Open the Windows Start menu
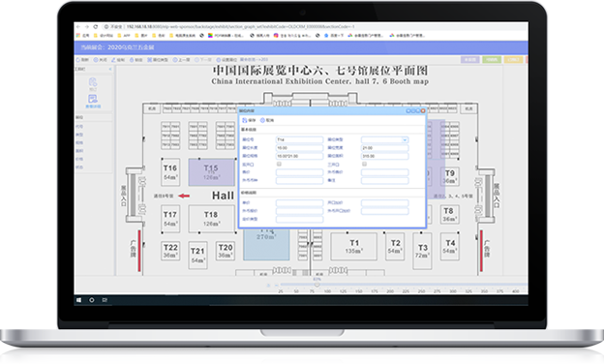 tap(79, 300)
